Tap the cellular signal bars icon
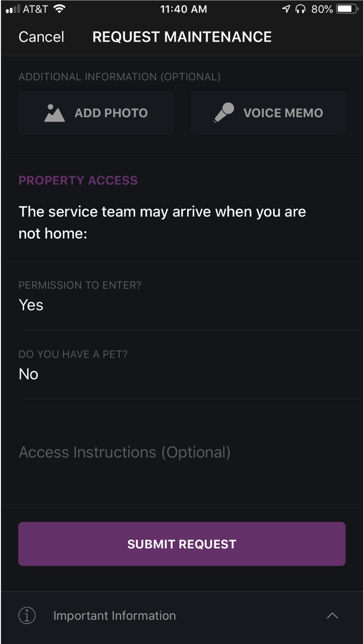The image size is (363, 644). point(13,9)
